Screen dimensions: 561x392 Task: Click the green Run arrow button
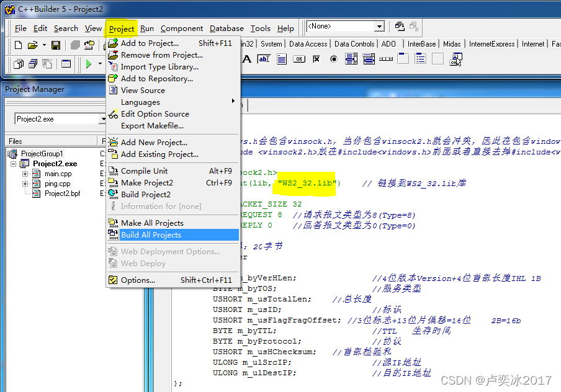(x=89, y=64)
